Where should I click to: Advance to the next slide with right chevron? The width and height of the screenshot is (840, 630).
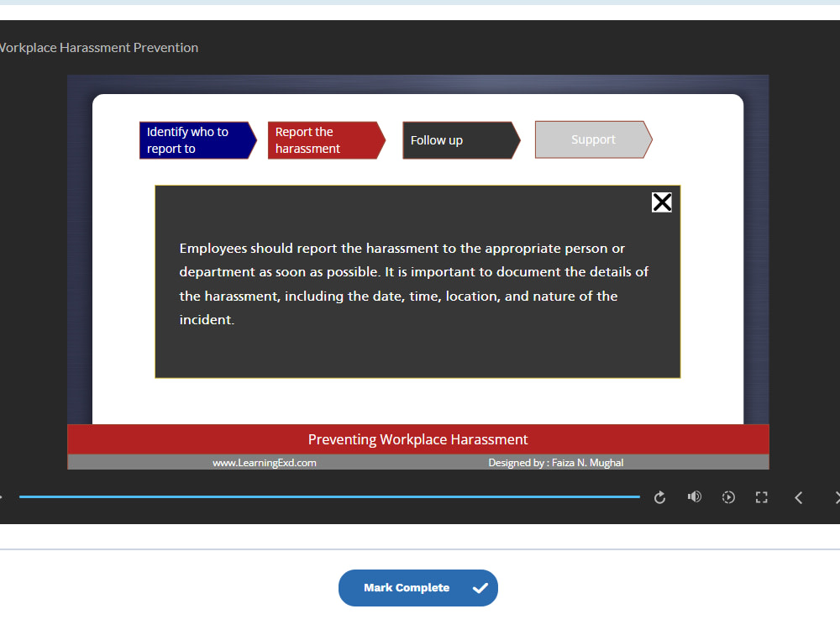coord(837,498)
